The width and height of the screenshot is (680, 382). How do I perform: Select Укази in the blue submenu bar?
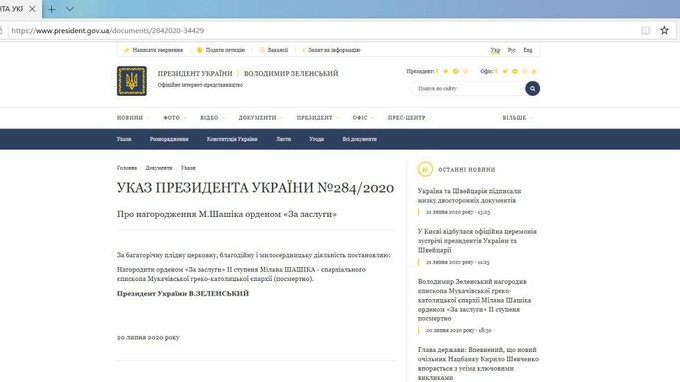124,139
